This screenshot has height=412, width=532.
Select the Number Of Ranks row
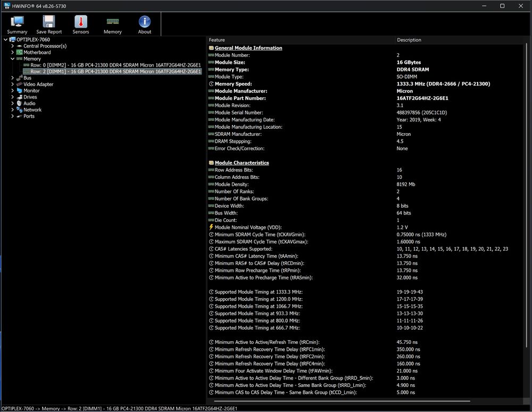click(366, 192)
